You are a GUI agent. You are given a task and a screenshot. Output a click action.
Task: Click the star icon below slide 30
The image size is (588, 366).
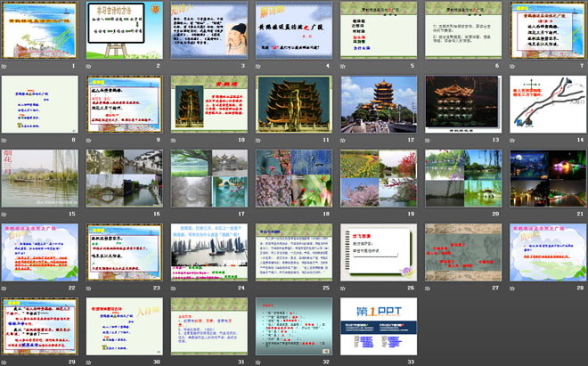coord(89,361)
